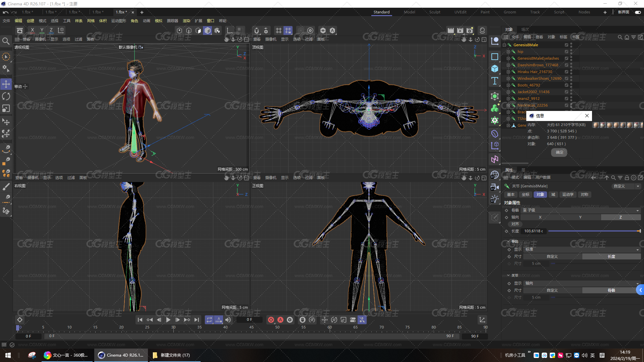The width and height of the screenshot is (644, 362).
Task: Switch to Sculpt layout tab
Action: pyautogui.click(x=435, y=12)
